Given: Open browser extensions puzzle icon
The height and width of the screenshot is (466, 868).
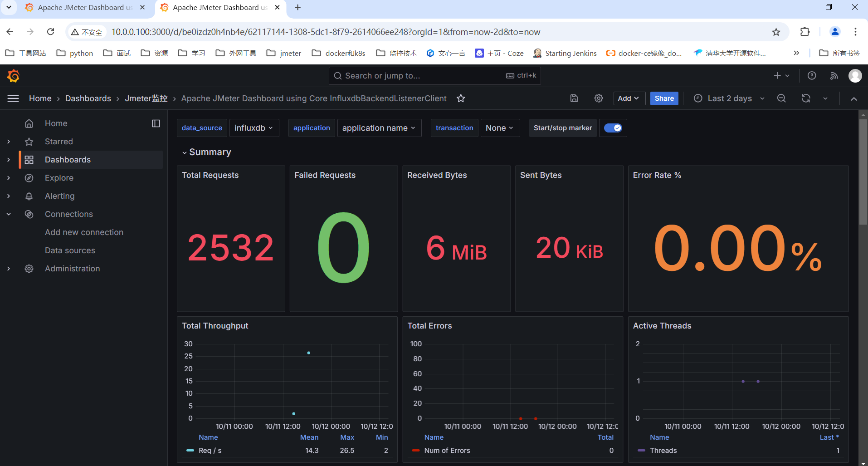Looking at the screenshot, I should click(805, 32).
